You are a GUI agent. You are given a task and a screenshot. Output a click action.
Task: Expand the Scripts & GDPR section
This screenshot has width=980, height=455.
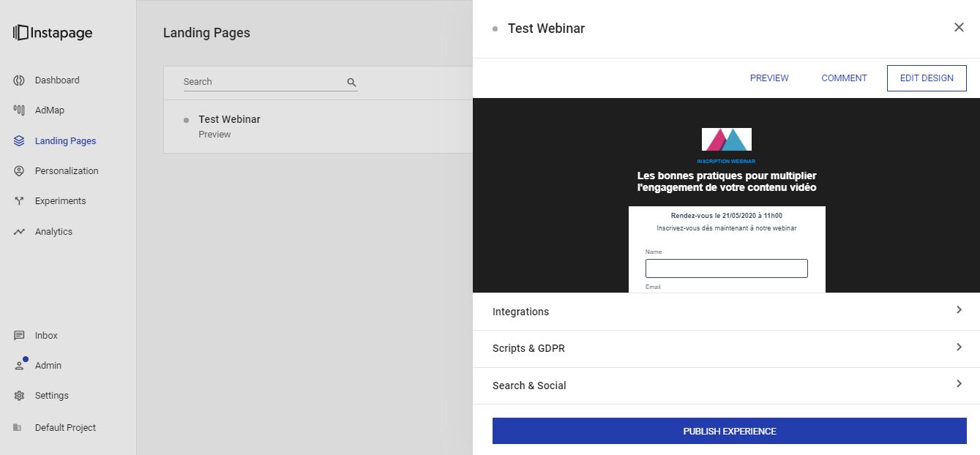click(726, 349)
